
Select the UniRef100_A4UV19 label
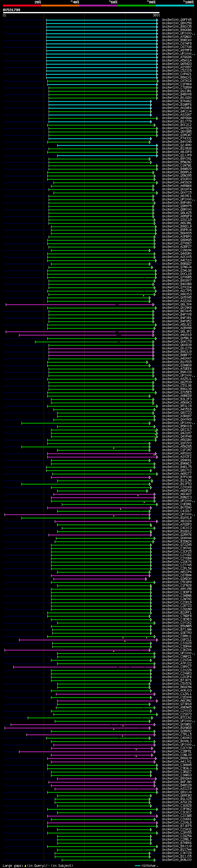tap(177, 335)
